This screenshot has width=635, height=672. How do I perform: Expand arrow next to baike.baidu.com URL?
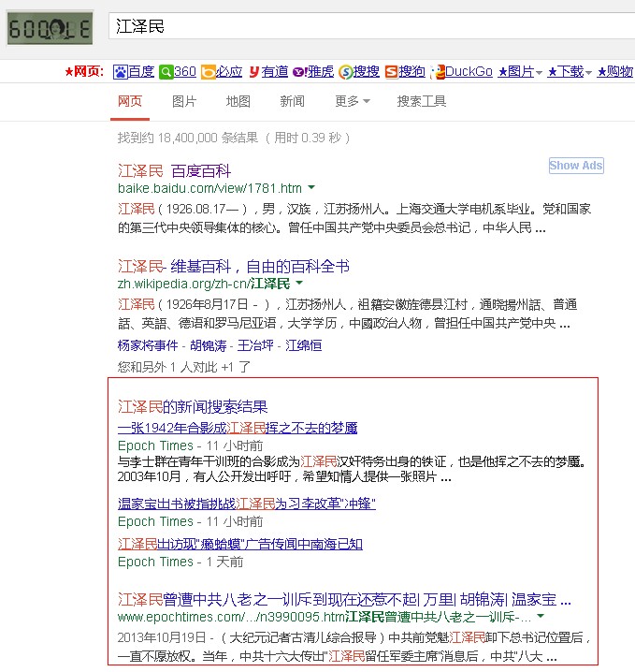tap(311, 188)
